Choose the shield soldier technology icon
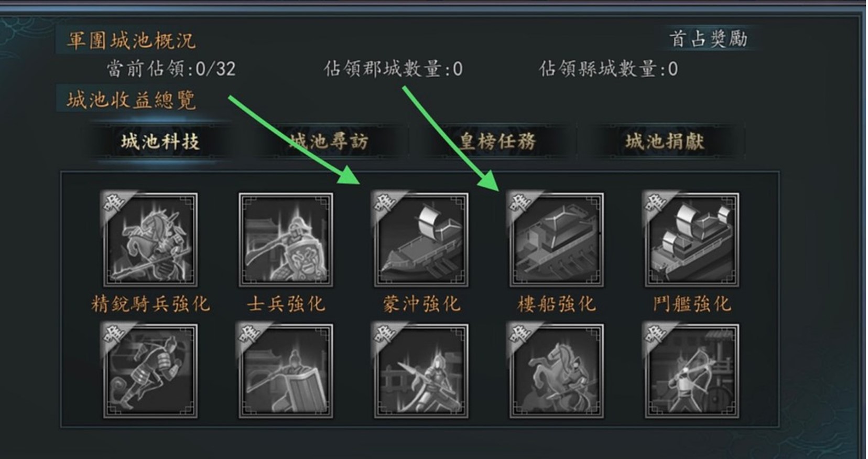 (286, 370)
